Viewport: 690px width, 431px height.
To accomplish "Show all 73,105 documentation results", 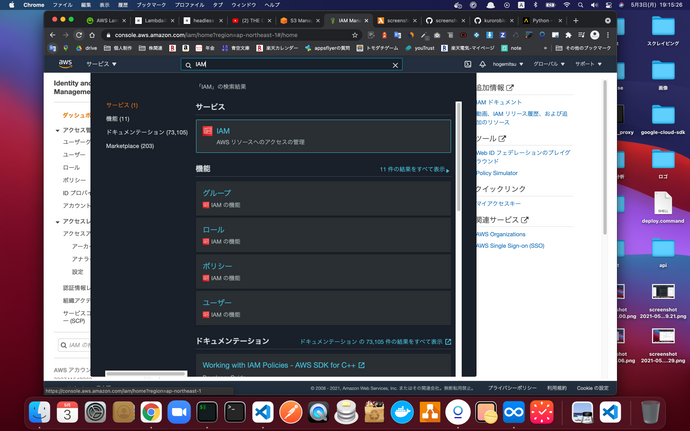I will click(x=375, y=342).
